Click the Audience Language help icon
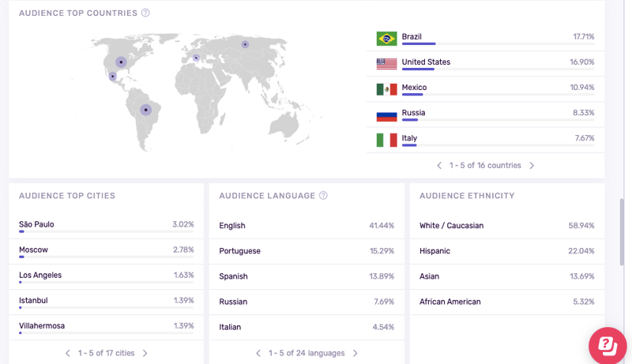This screenshot has height=364, width=632. coord(323,196)
